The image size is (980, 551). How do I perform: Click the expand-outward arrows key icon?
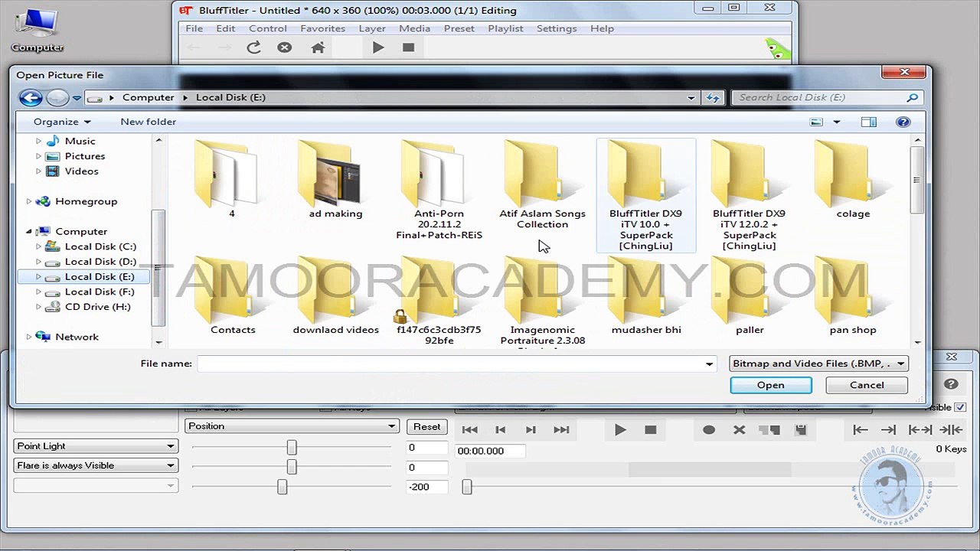(x=920, y=430)
